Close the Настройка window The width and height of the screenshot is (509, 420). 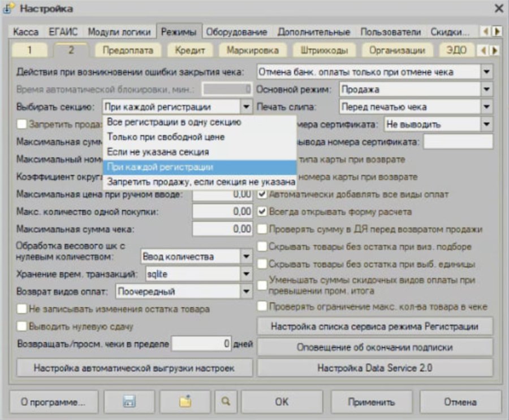499,8
